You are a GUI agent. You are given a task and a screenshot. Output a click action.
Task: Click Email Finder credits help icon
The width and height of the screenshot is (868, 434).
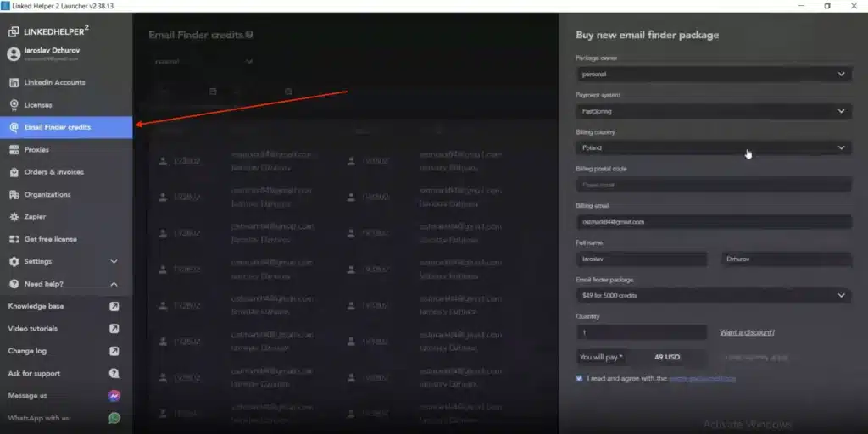pyautogui.click(x=250, y=35)
